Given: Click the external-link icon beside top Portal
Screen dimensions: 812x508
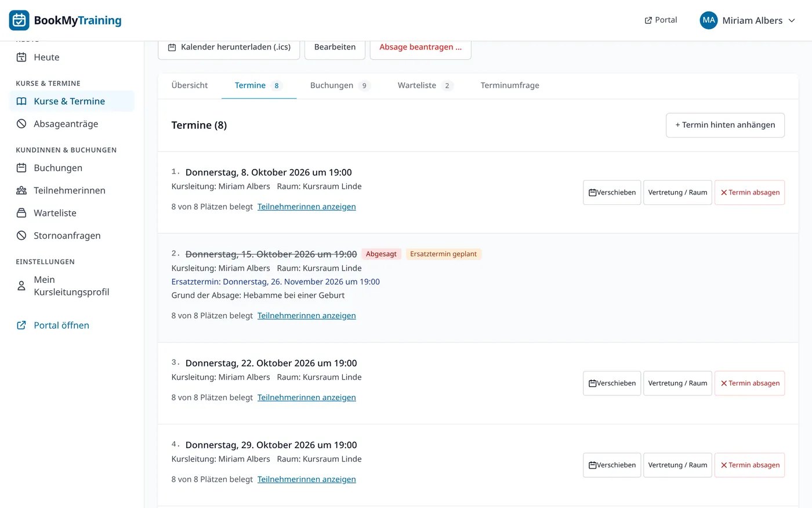Looking at the screenshot, I should 648,20.
